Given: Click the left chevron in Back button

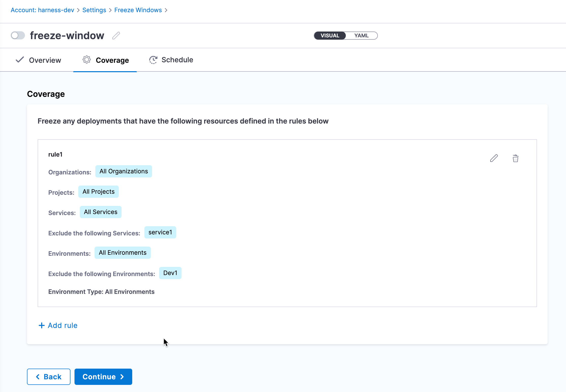Looking at the screenshot, I should pos(38,377).
